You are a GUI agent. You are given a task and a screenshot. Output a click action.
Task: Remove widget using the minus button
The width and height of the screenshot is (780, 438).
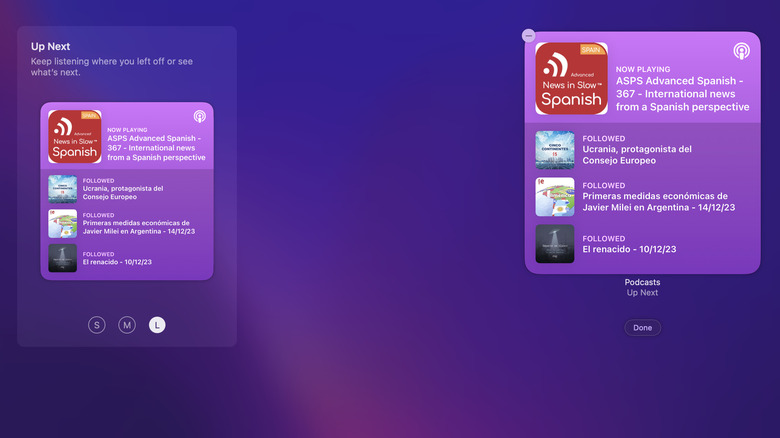tap(529, 36)
